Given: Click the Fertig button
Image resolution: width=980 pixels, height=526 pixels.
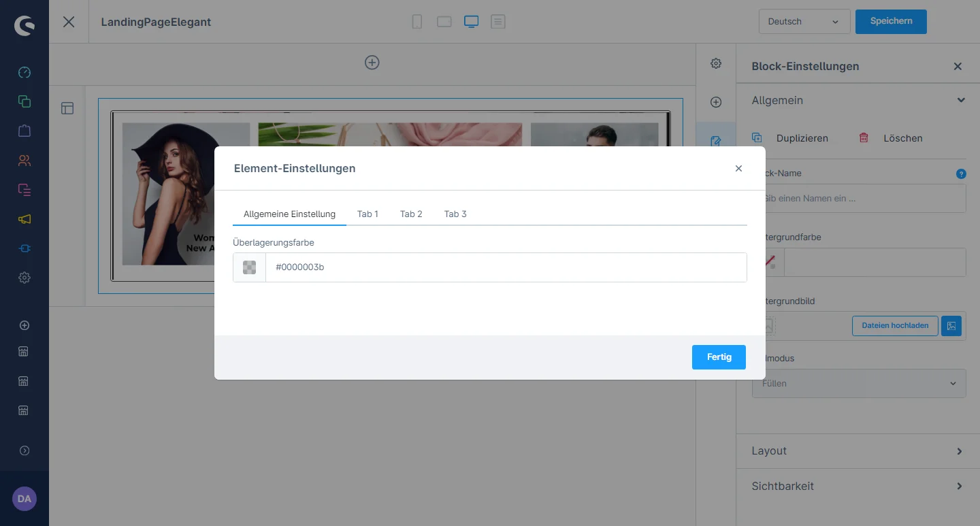Looking at the screenshot, I should click(x=719, y=357).
